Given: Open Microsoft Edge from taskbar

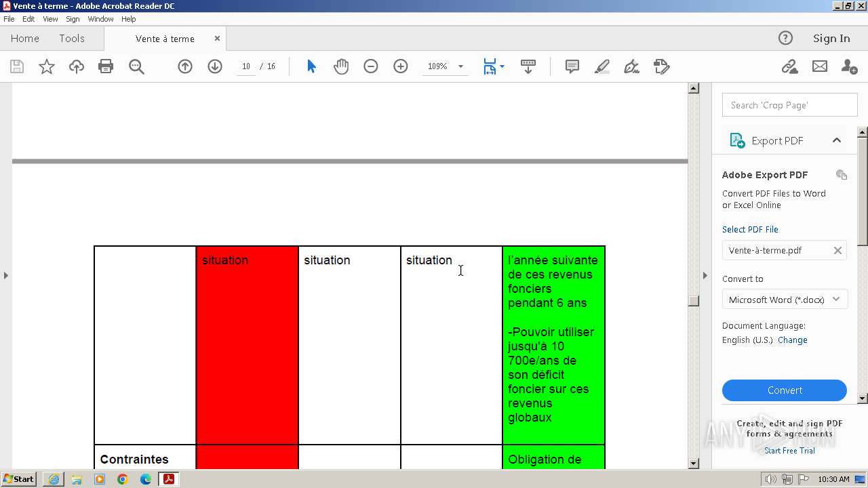Looking at the screenshot, I should click(146, 479).
